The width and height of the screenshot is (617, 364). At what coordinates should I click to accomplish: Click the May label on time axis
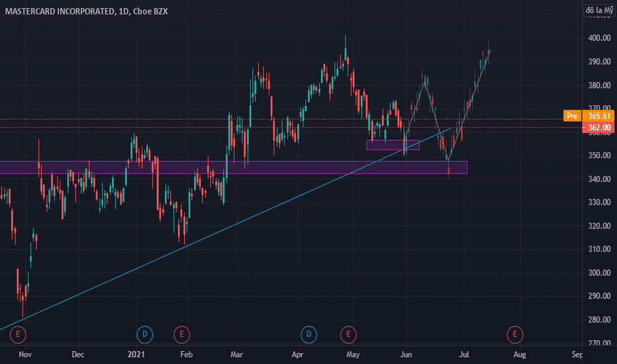(x=353, y=355)
